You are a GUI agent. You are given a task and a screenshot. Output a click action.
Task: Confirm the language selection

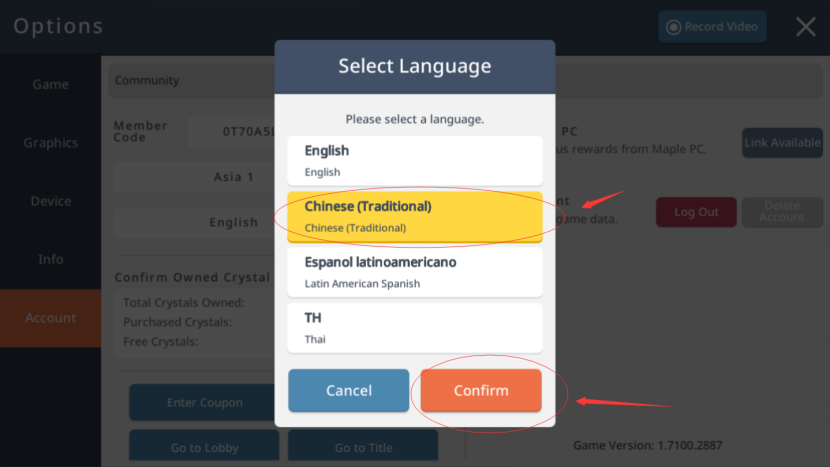click(x=481, y=391)
